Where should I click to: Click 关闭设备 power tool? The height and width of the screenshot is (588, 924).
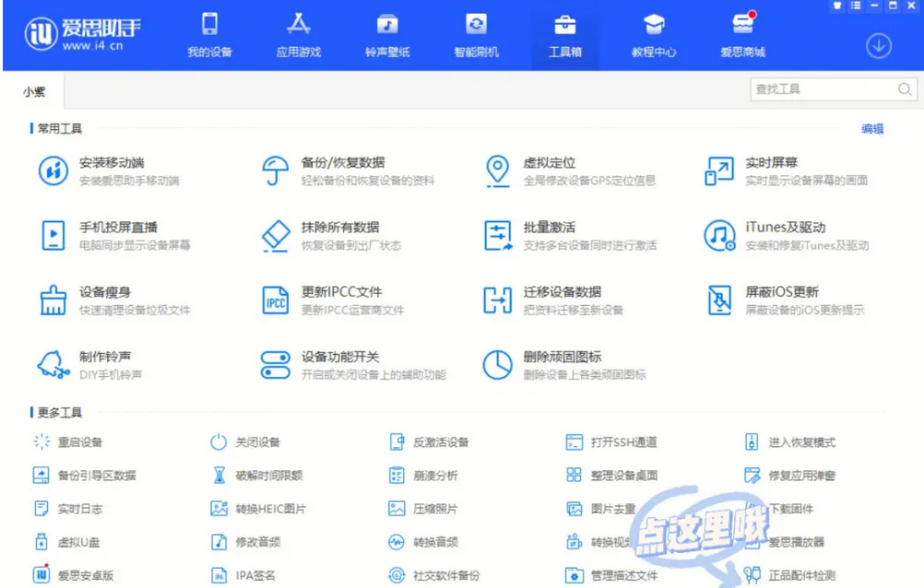(x=245, y=441)
